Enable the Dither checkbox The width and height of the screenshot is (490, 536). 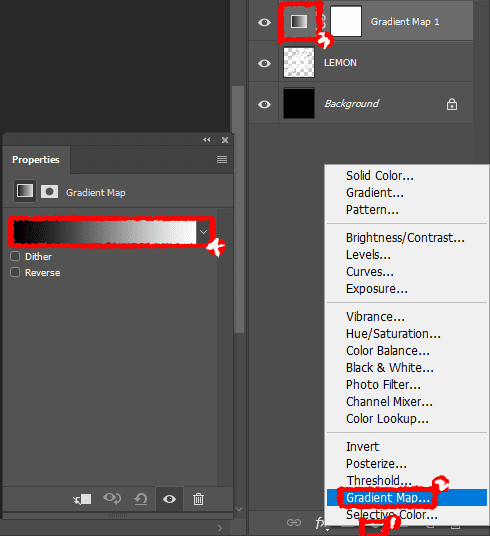(x=15, y=256)
